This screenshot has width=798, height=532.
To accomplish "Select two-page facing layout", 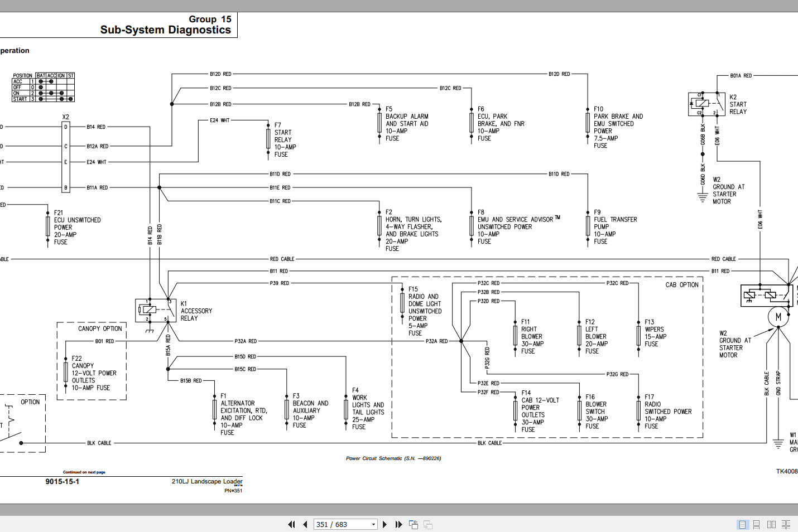I will click(x=771, y=524).
